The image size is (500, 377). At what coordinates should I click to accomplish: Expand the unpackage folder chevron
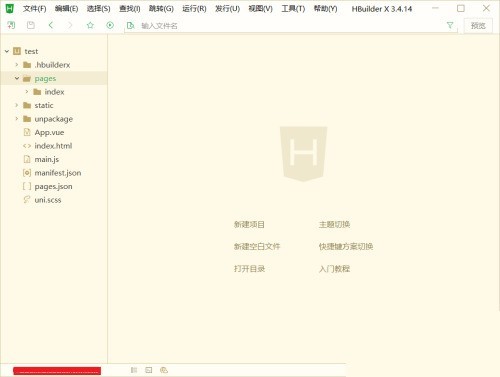coord(17,119)
